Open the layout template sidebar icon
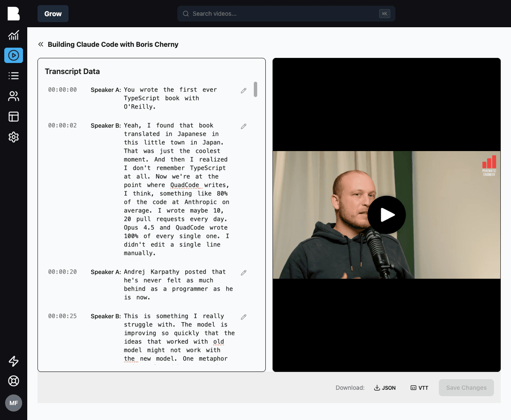 (x=14, y=117)
